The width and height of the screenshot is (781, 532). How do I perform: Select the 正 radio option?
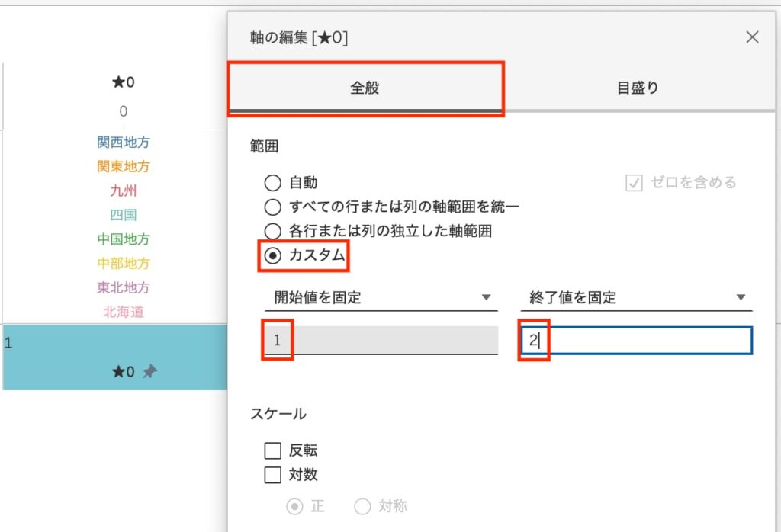click(294, 506)
